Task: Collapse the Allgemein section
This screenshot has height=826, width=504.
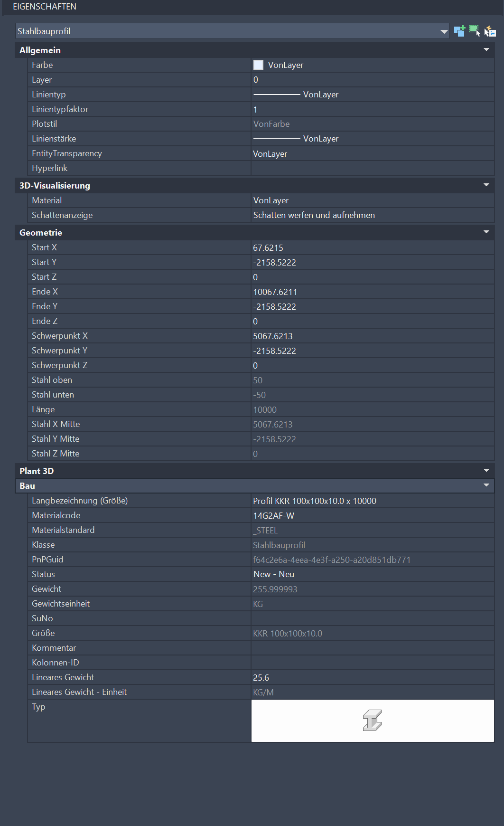Action: pyautogui.click(x=486, y=50)
